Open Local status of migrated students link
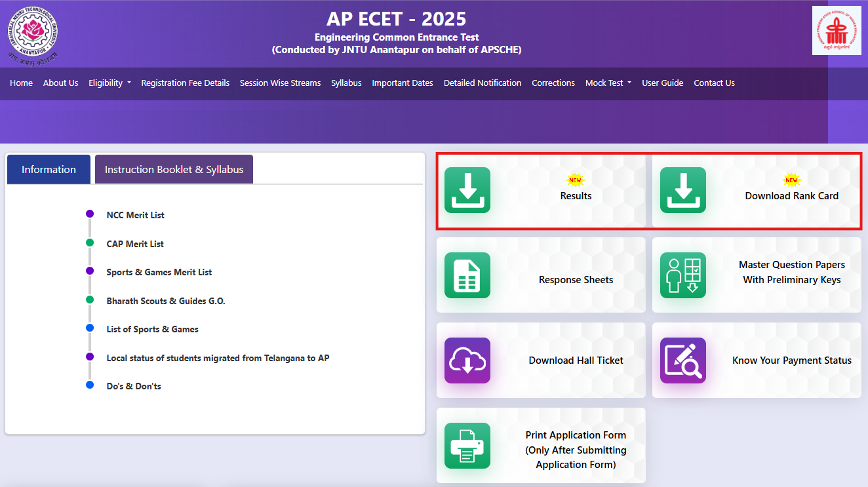This screenshot has width=868, height=487. pos(218,358)
